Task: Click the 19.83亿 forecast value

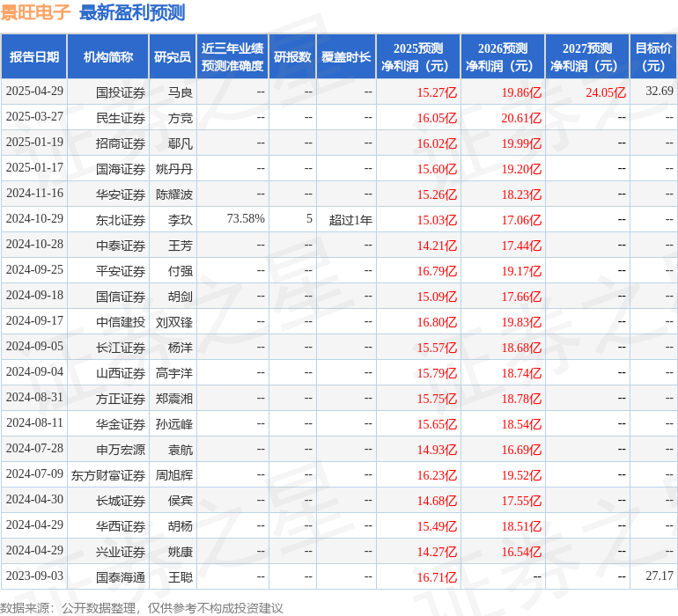Action: pos(521,322)
